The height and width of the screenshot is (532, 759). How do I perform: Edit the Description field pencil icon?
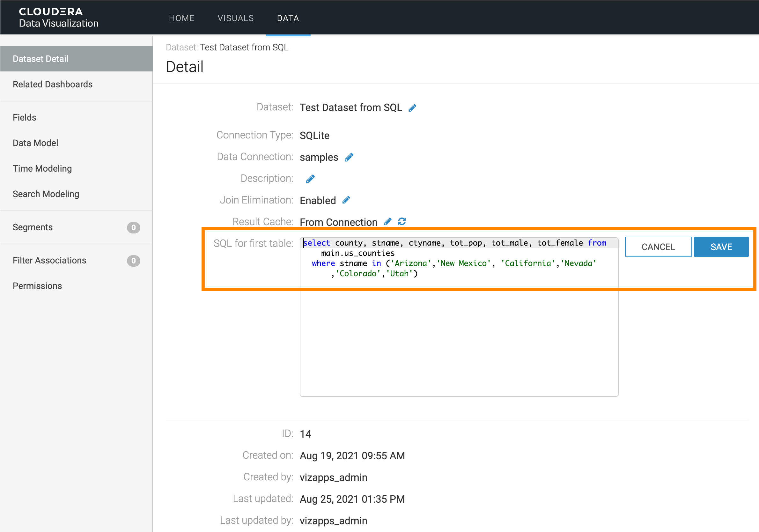(x=310, y=179)
